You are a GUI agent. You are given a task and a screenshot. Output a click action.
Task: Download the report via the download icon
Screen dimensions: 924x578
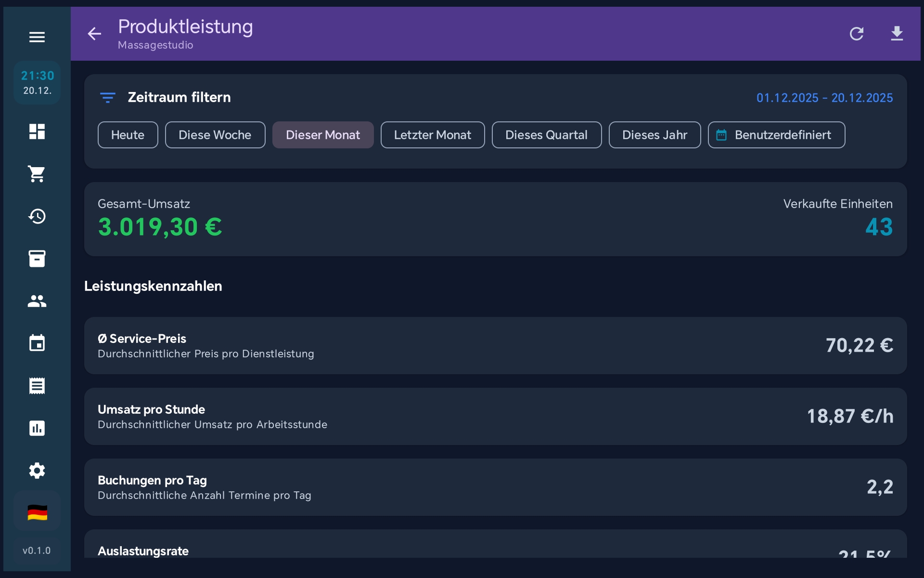(897, 34)
